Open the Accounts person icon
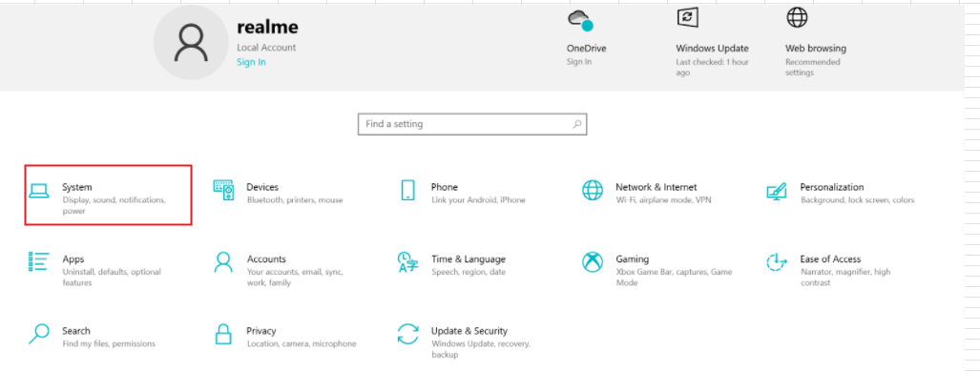 (223, 262)
